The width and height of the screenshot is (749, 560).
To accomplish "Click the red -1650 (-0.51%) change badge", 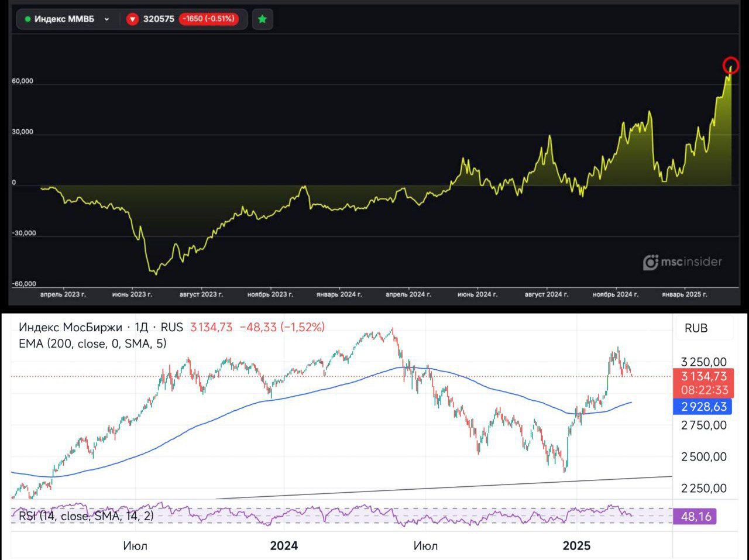I will pos(208,19).
